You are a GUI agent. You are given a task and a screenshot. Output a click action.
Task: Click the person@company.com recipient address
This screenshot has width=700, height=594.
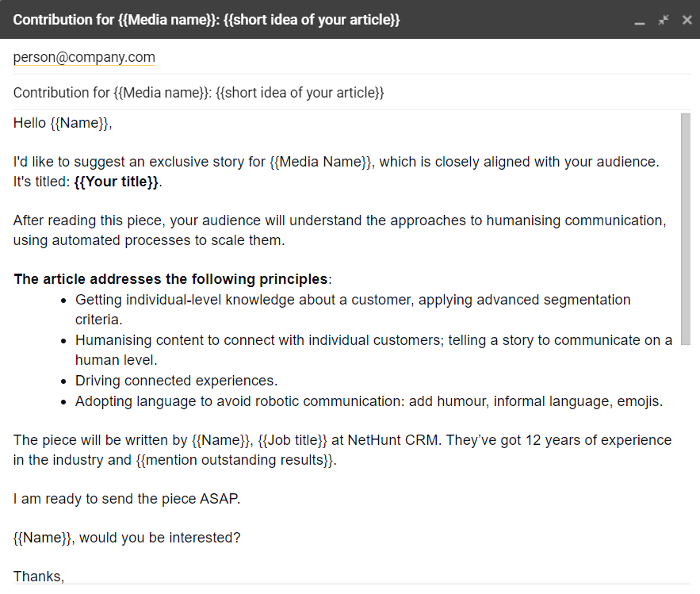coord(84,58)
